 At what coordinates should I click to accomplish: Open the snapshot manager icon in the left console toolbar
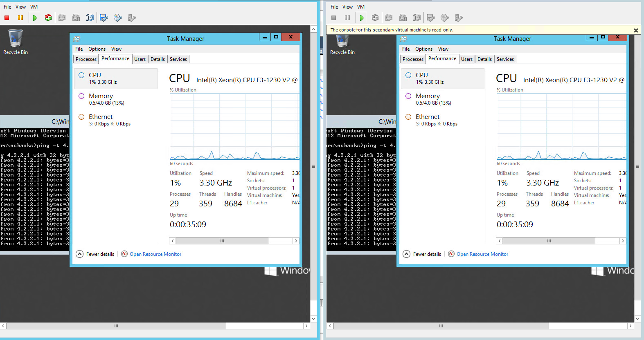pyautogui.click(x=90, y=18)
